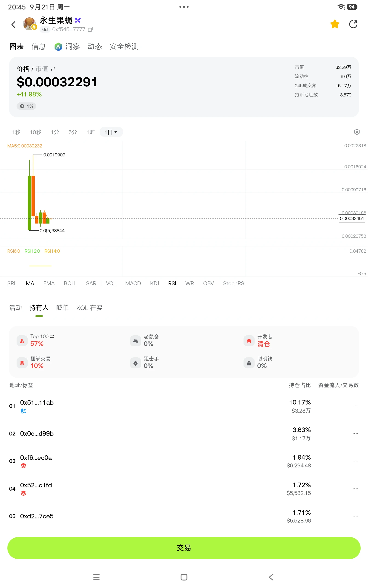Screen dimensions: 368x588
Task: Tap the current price label 0.00032451
Action: tap(352, 218)
